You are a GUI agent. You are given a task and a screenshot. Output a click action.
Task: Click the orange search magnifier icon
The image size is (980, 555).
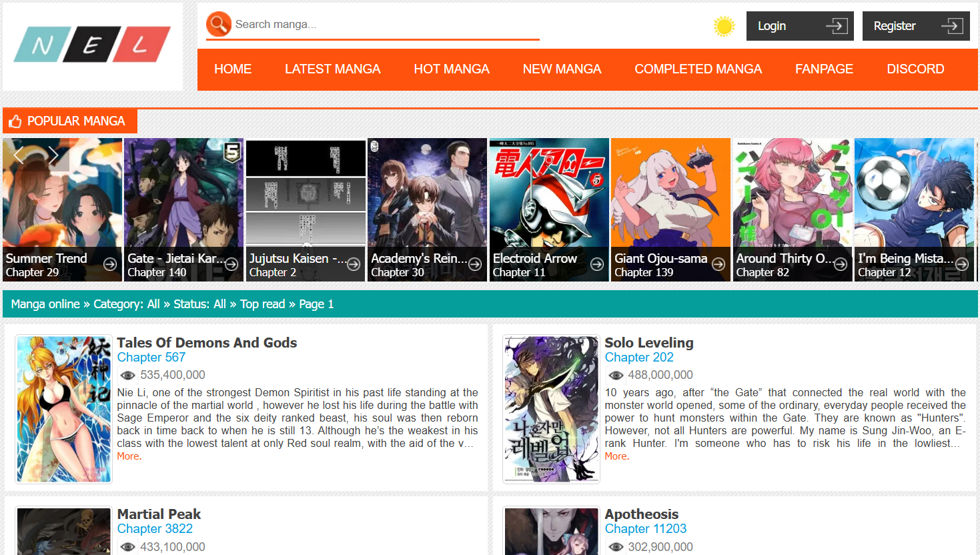tap(219, 25)
